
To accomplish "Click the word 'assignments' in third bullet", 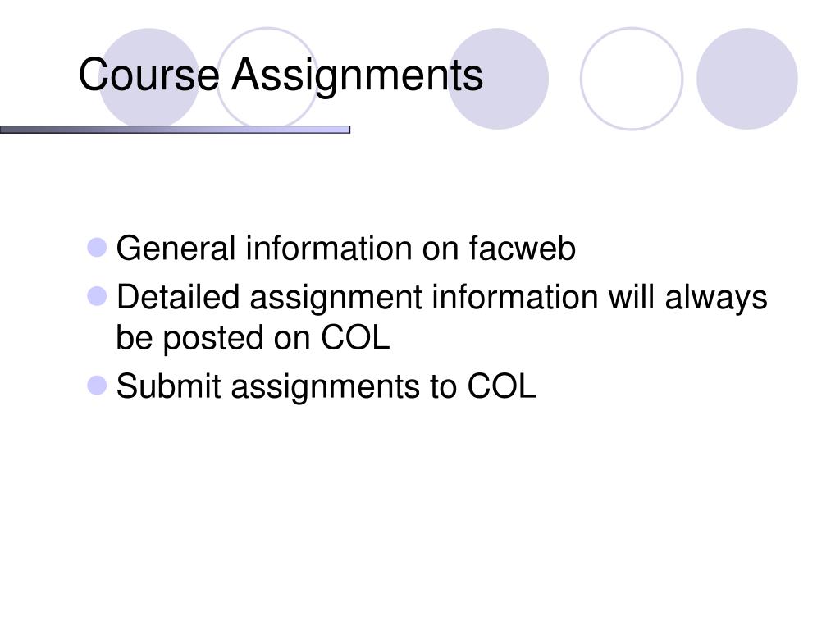I will pos(325,388).
